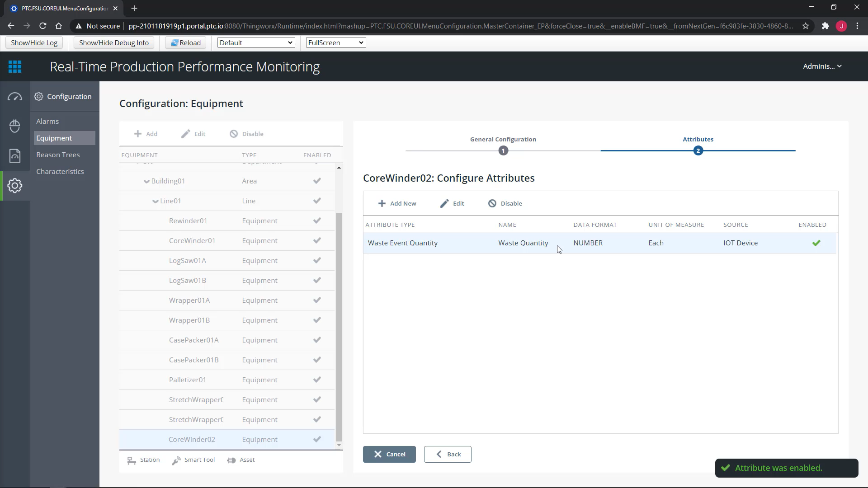Open Characteristics in configuration menu

coord(60,172)
